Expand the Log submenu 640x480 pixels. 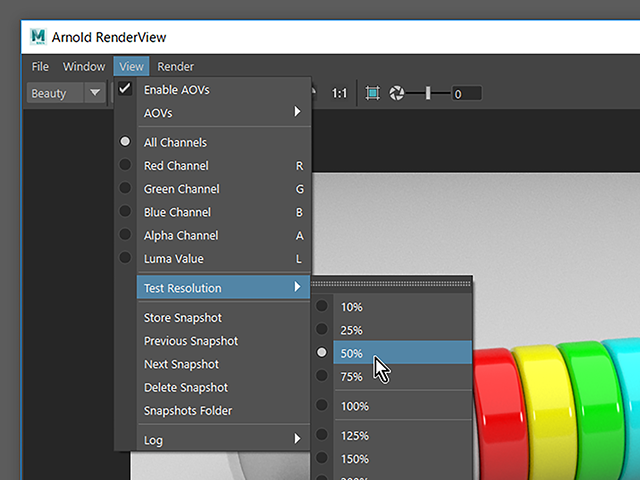[x=224, y=440]
